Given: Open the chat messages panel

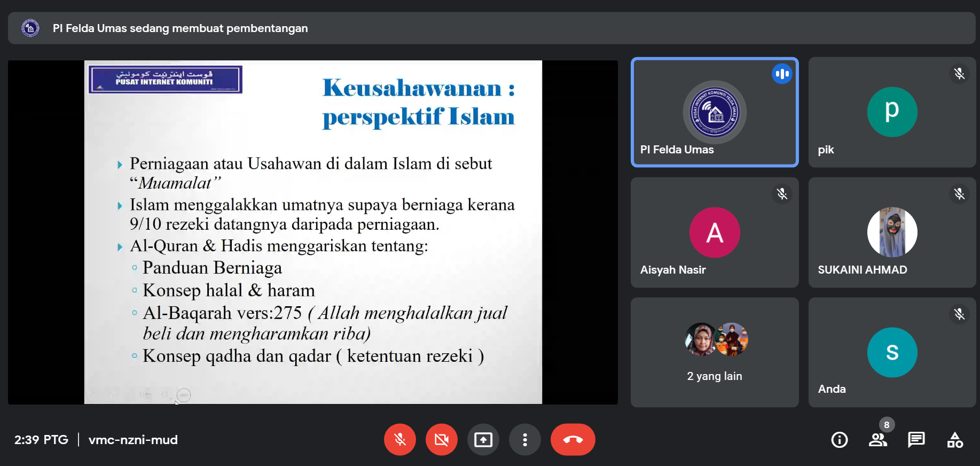Looking at the screenshot, I should click(x=916, y=440).
